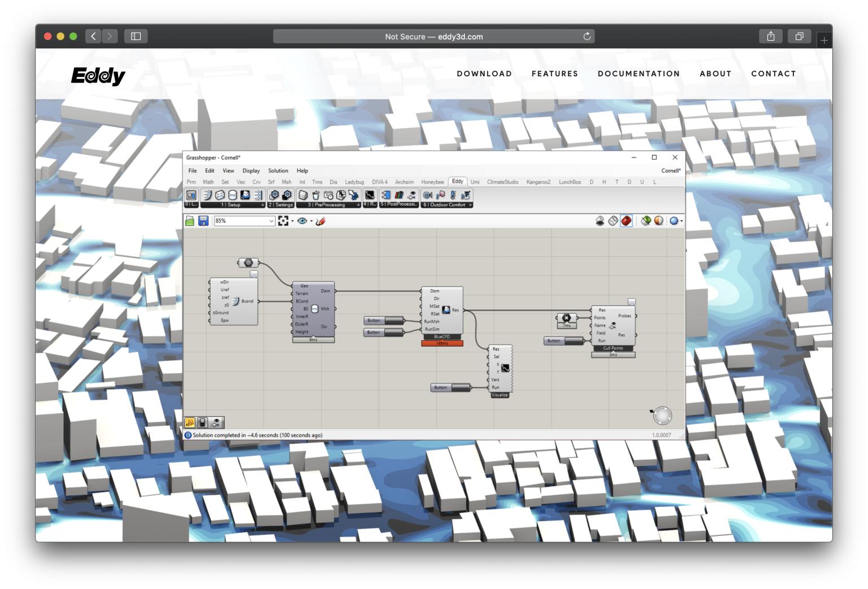Click the green Open file icon
Screen dimensions: 868x589
point(190,221)
